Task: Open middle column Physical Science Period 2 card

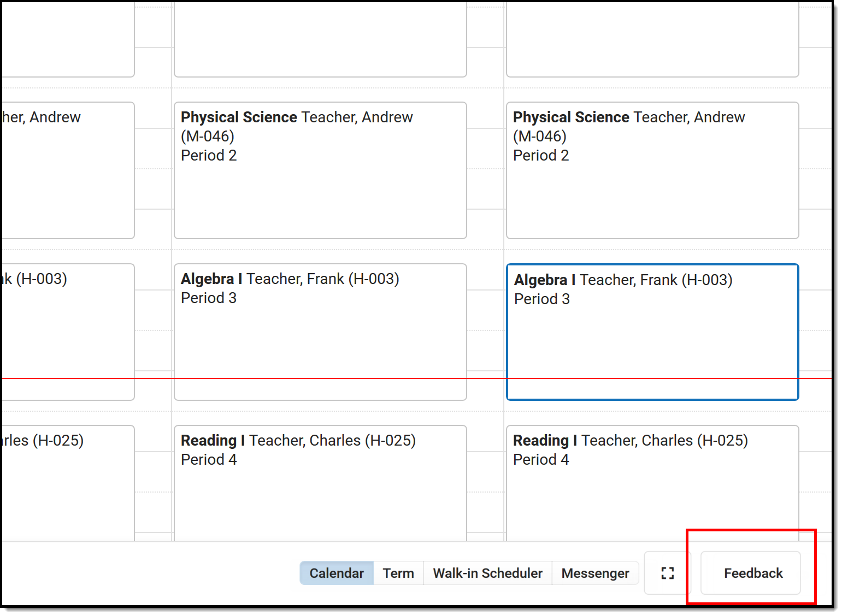Action: 320,170
